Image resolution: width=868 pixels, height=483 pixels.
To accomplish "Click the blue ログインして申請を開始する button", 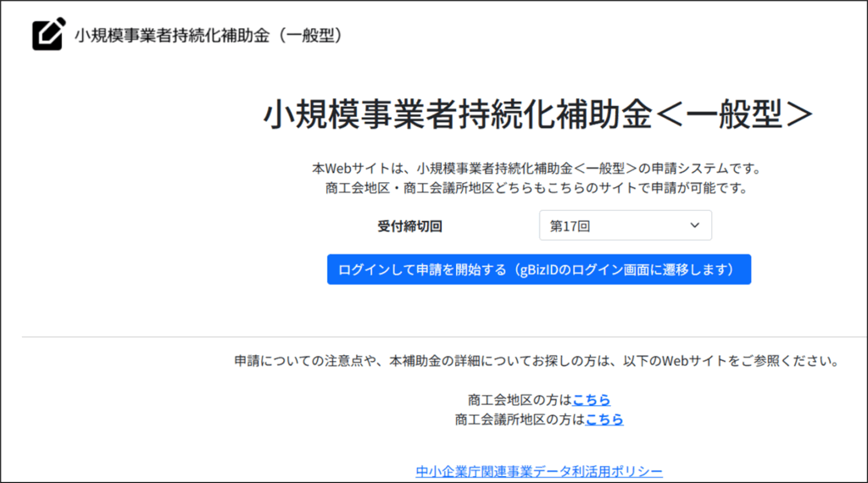I will [x=538, y=269].
